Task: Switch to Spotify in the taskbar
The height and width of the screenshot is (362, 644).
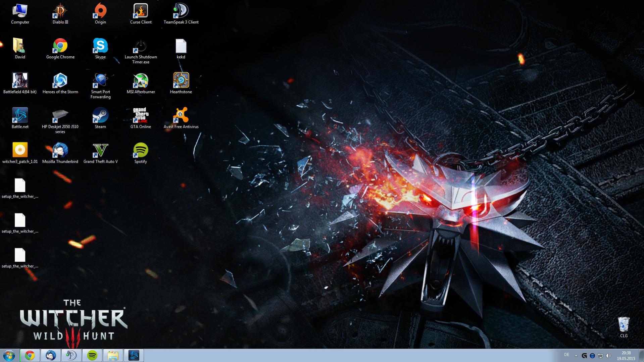Action: (92, 355)
